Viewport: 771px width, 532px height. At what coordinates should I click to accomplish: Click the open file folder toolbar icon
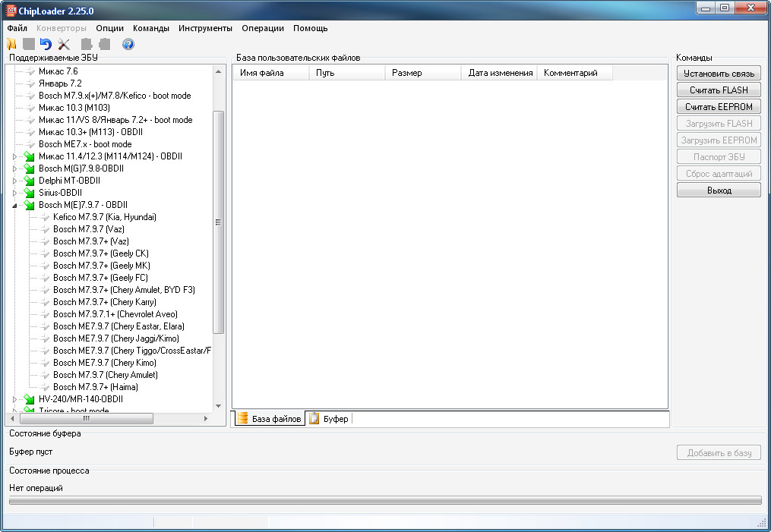point(11,45)
